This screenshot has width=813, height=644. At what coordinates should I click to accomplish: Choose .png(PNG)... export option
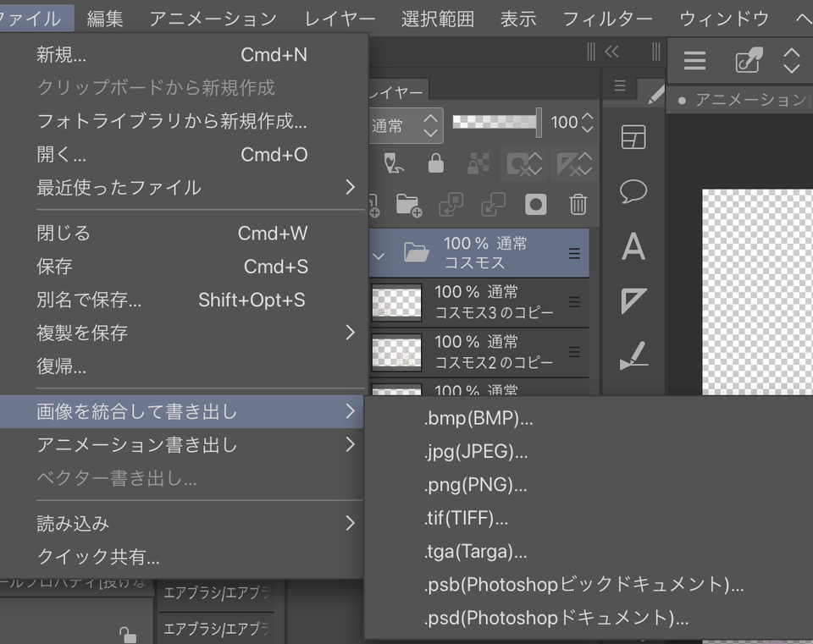(475, 485)
